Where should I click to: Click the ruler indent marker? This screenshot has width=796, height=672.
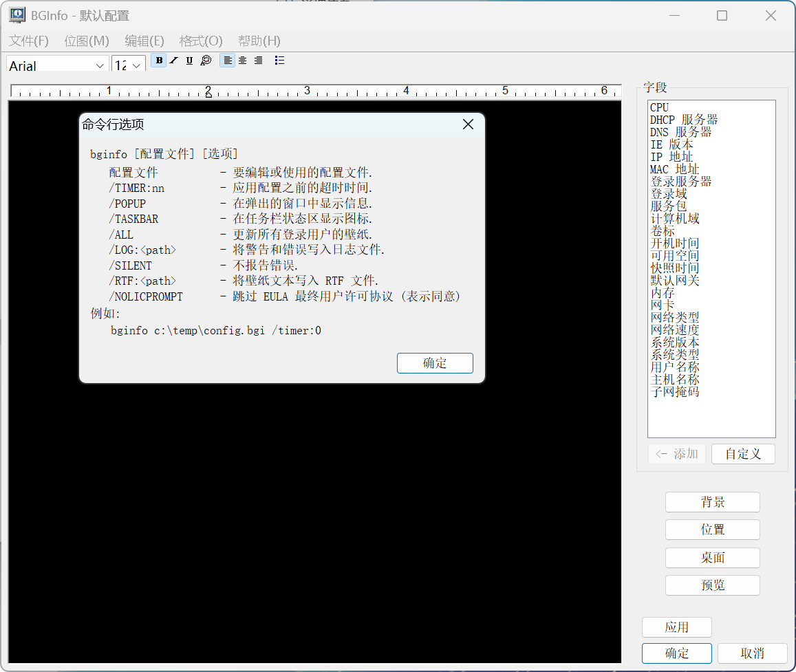tap(208, 94)
